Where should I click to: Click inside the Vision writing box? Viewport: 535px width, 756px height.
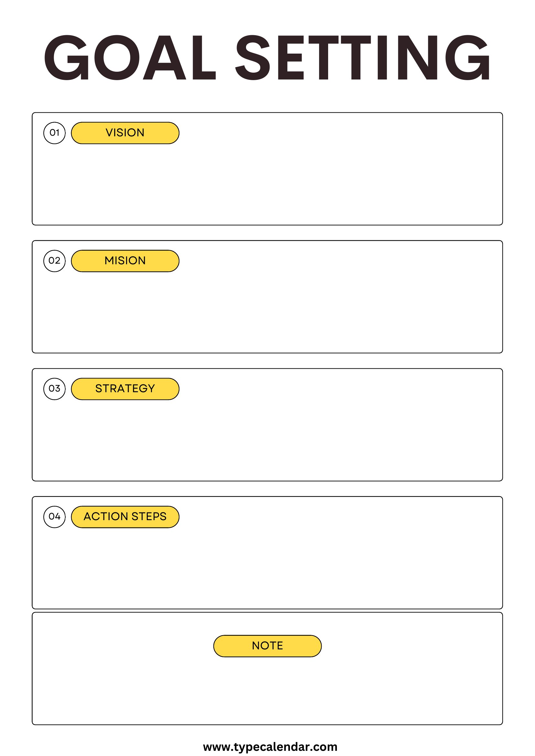pos(267,184)
